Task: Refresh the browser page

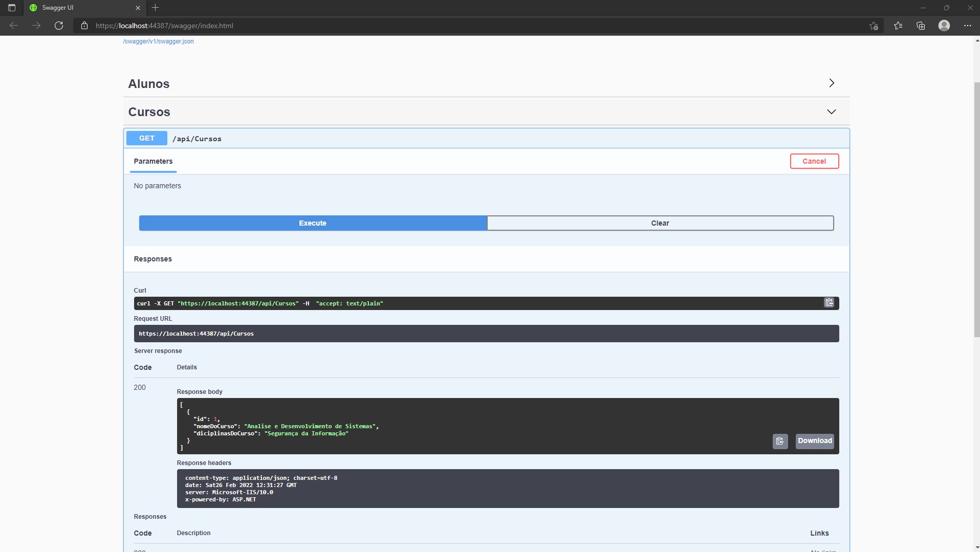Action: pyautogui.click(x=59, y=26)
